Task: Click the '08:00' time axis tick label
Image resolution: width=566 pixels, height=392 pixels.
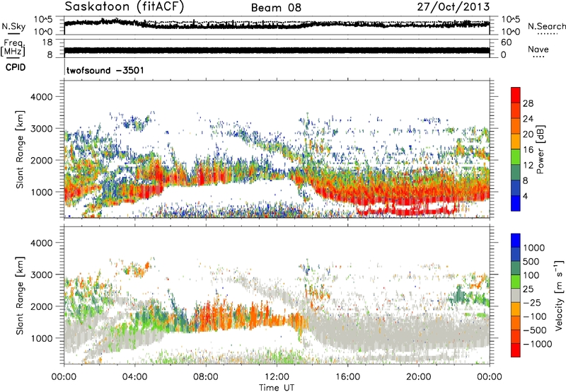Action: tap(206, 377)
